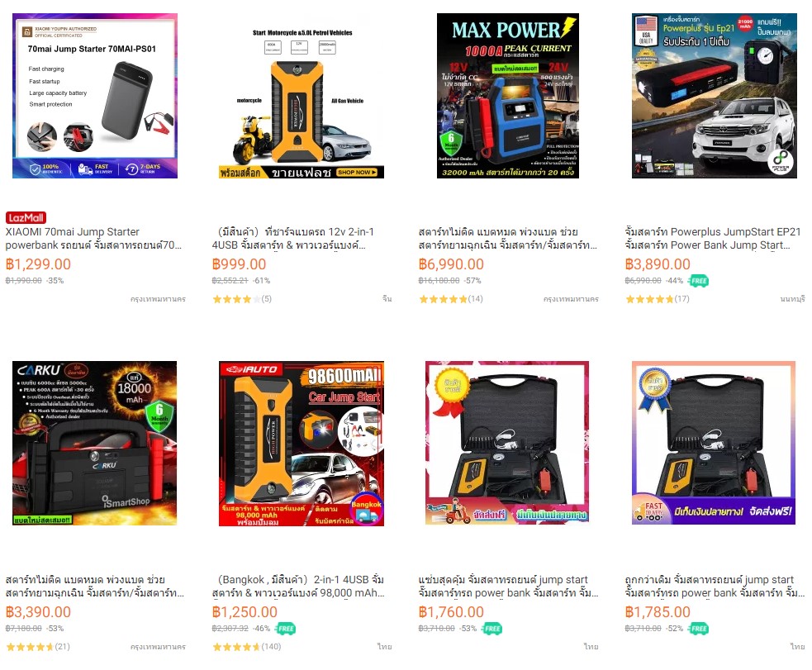Open the ฿1,760.00 jump starter kit case image
Viewport: 812px width, 670px height.
(507, 443)
